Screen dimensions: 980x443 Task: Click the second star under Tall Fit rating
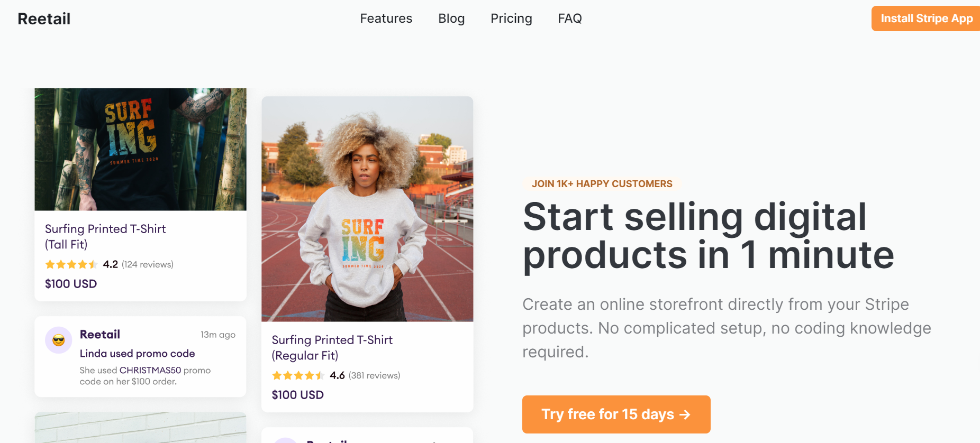(x=60, y=264)
